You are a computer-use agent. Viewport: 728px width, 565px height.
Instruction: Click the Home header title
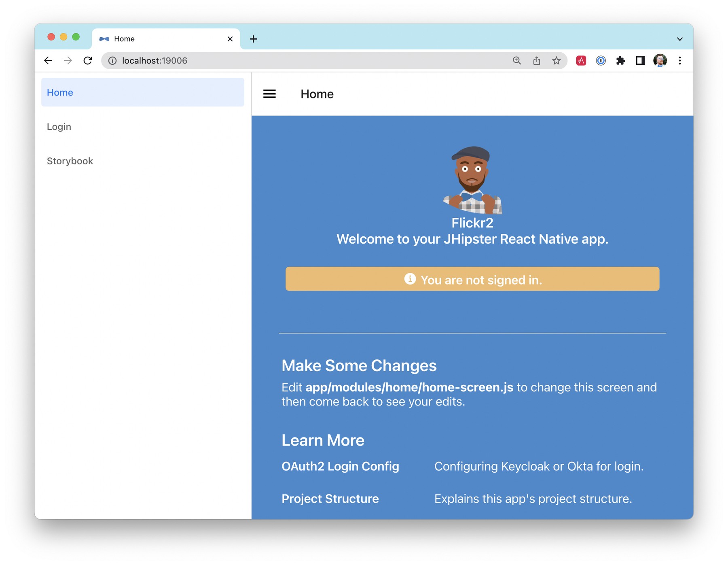coord(317,94)
